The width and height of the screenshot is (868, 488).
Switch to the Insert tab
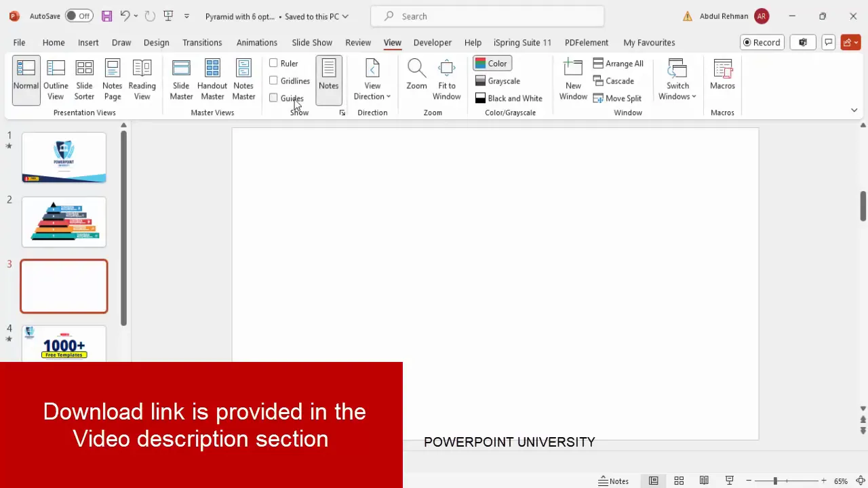(x=88, y=42)
